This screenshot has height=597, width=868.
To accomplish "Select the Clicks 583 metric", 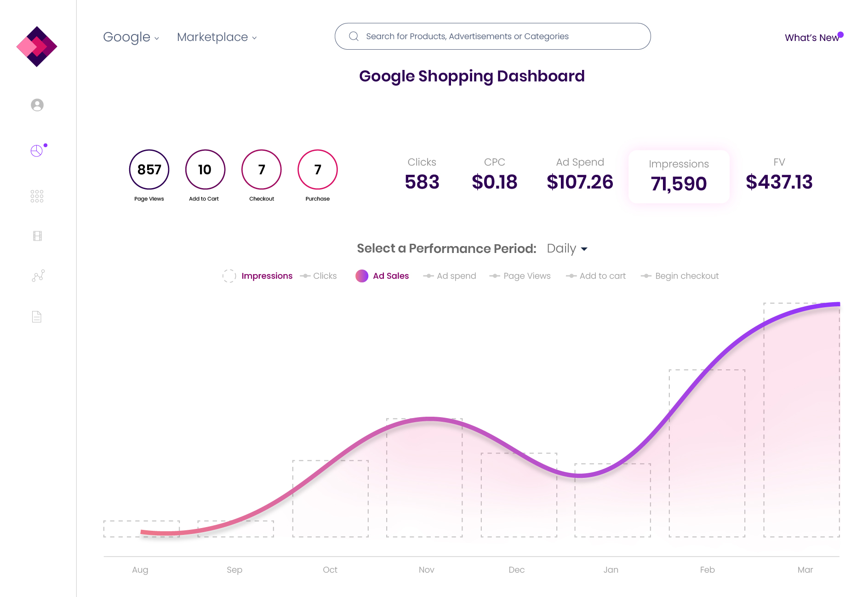I will click(x=422, y=174).
